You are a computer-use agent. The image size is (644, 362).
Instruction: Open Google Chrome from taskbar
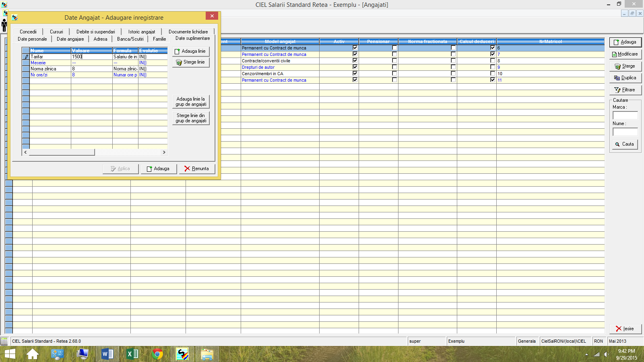pyautogui.click(x=157, y=354)
